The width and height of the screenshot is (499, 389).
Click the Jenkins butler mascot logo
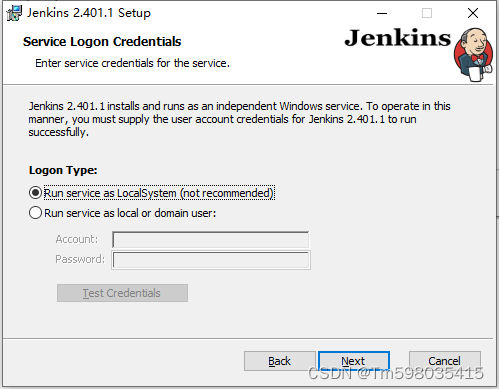tap(473, 55)
